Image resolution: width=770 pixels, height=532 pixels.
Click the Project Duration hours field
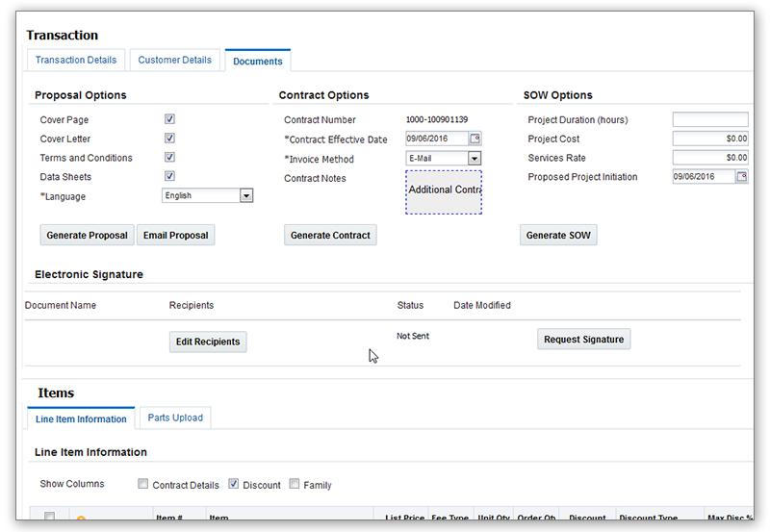pos(709,120)
